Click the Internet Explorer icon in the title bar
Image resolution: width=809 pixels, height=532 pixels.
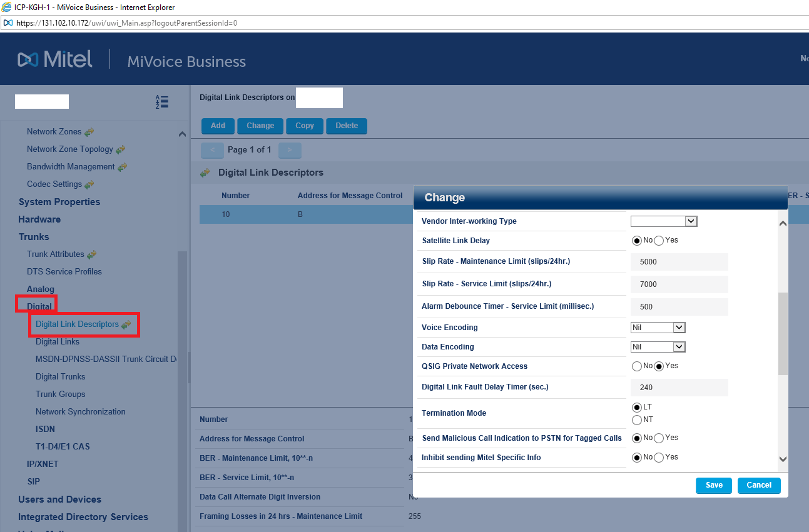[7, 8]
